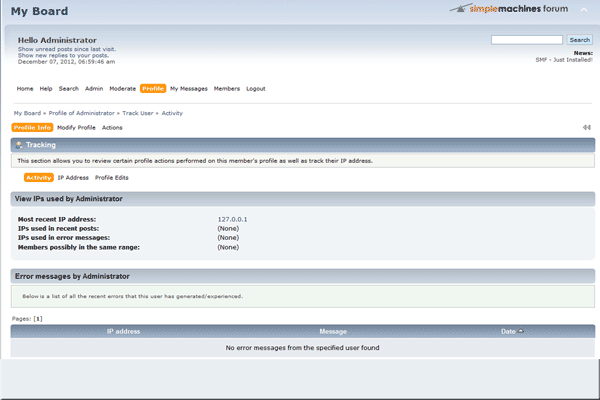Open My Messages

(189, 89)
